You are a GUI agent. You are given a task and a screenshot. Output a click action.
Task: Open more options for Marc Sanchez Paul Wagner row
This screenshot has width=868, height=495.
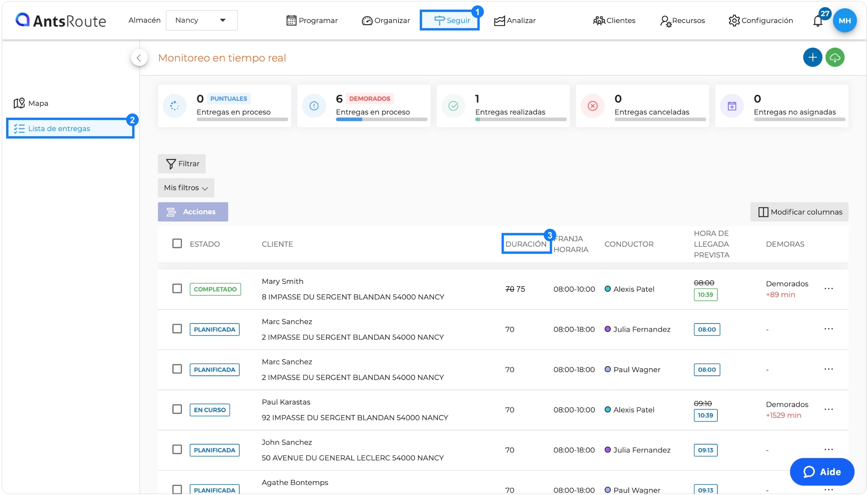point(829,369)
